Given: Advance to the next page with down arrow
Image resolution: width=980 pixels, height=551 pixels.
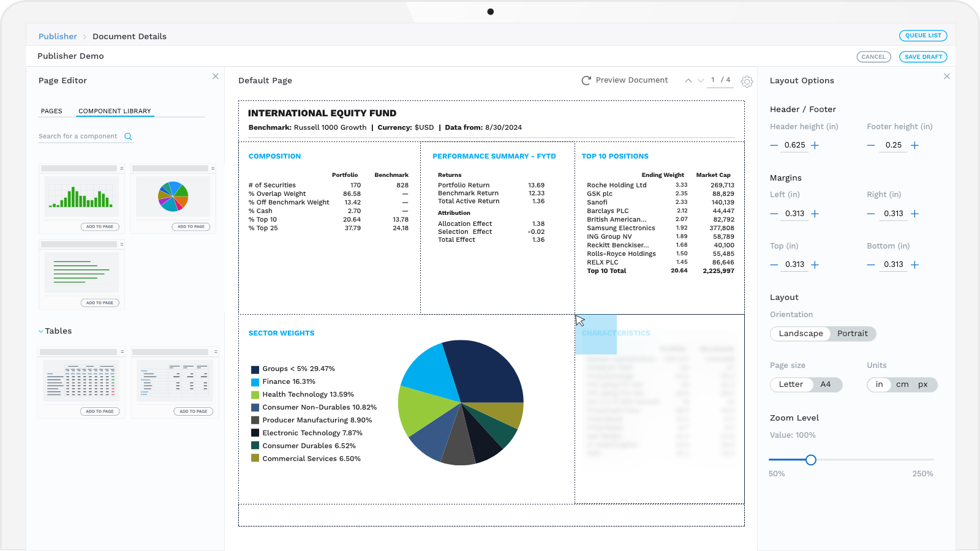Looking at the screenshot, I should (701, 80).
